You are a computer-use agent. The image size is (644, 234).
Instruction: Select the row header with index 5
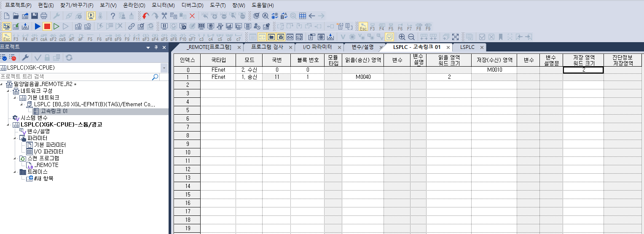[x=187, y=110]
